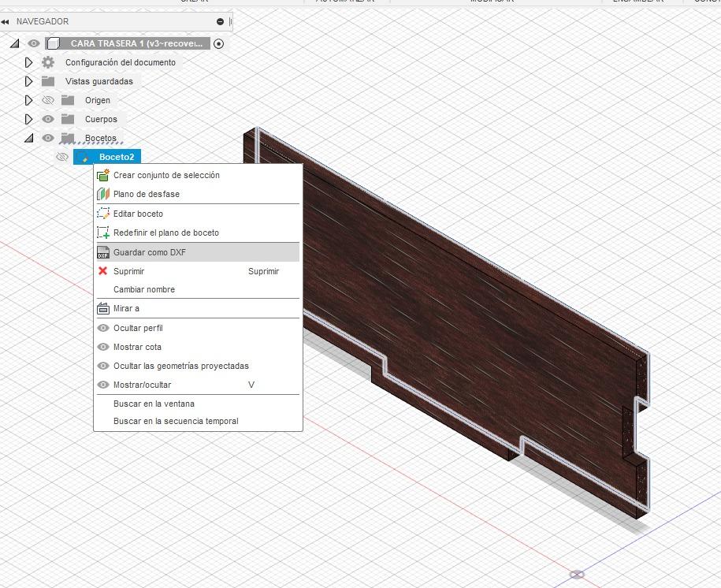
Task: Click the Vistas guardadas folder icon
Action: [48, 81]
